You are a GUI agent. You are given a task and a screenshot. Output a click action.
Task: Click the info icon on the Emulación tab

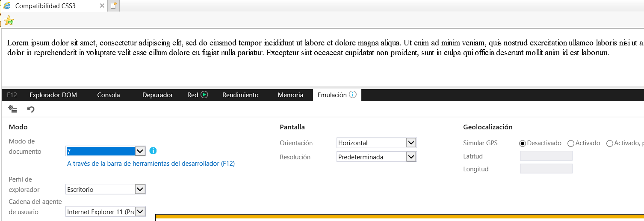pyautogui.click(x=352, y=95)
